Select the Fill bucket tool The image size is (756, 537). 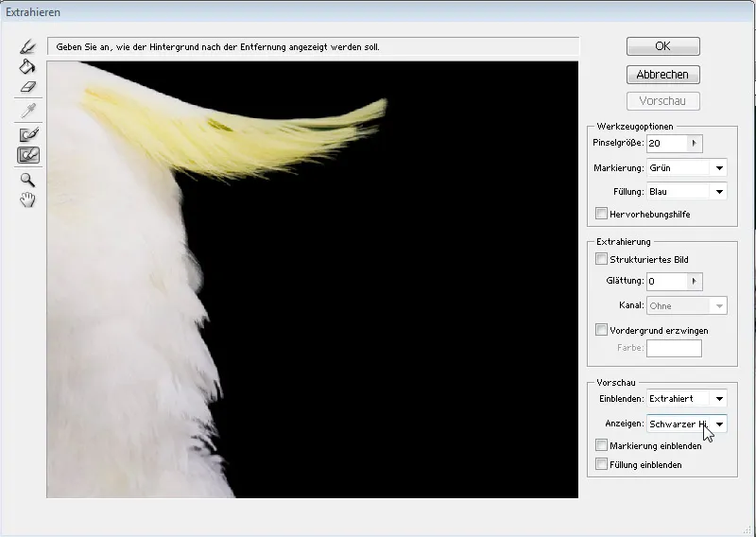point(27,66)
